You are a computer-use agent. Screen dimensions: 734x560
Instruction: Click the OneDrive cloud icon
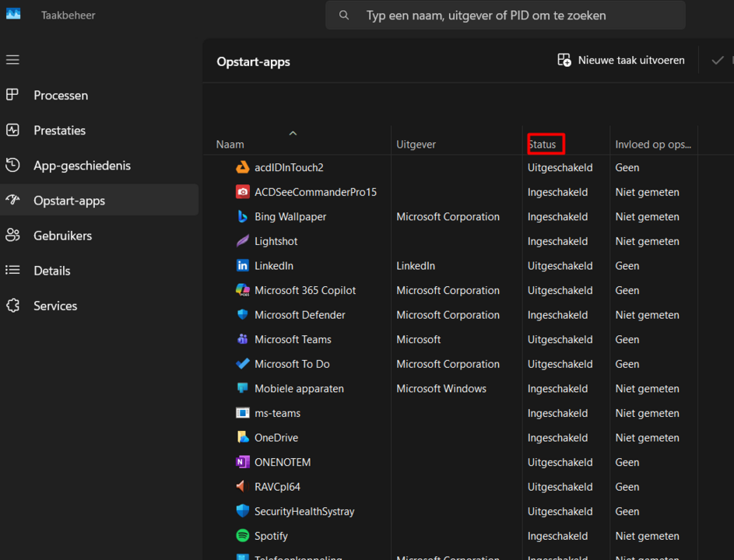pos(244,437)
